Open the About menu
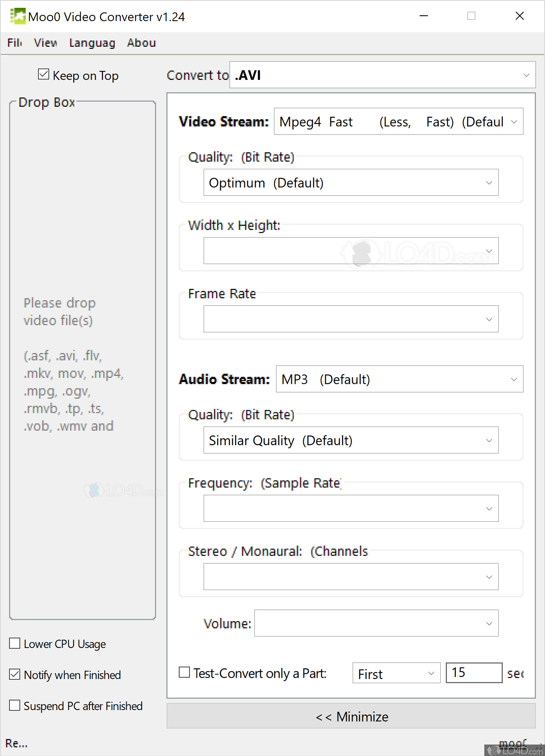This screenshot has width=545, height=756. coord(142,43)
